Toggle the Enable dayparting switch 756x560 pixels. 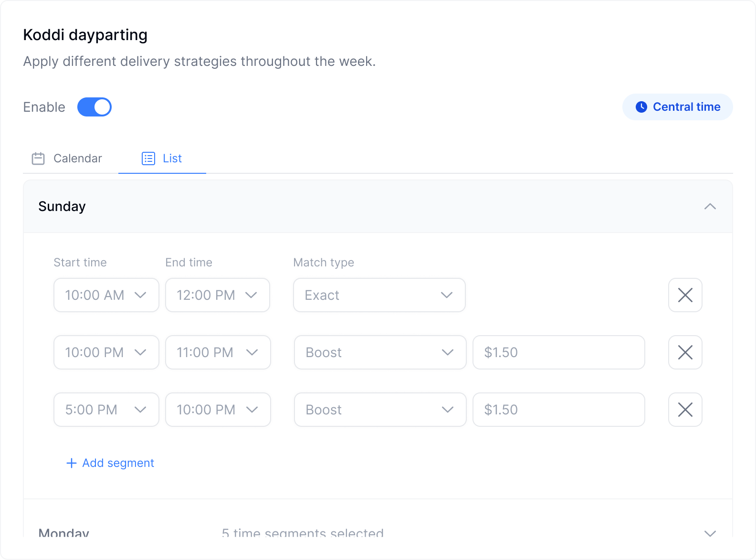point(94,107)
